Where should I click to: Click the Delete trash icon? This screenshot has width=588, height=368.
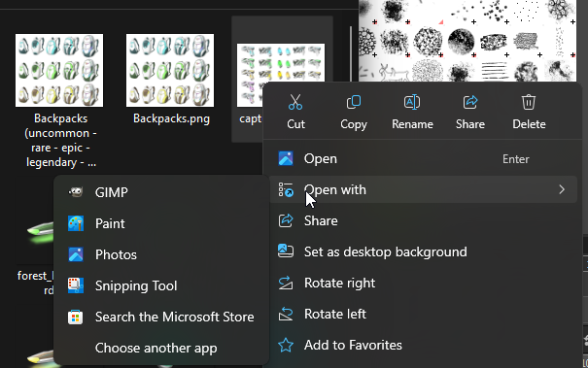[x=529, y=102]
